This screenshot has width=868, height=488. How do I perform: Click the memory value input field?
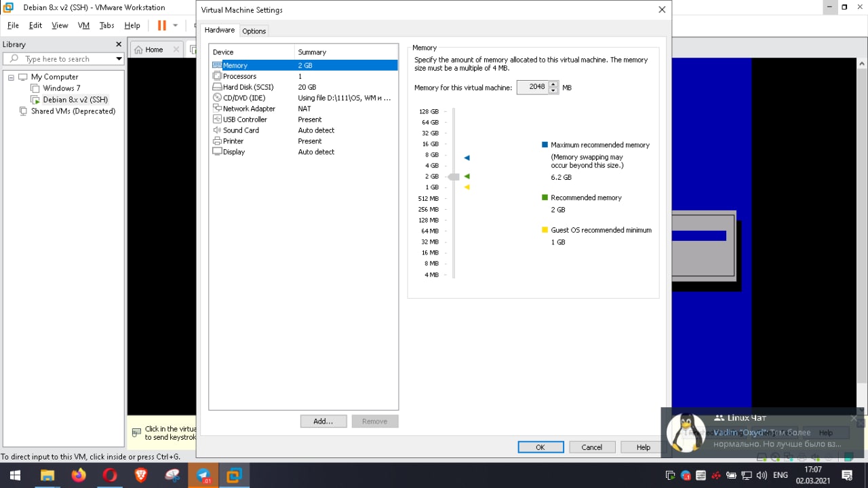(x=533, y=88)
